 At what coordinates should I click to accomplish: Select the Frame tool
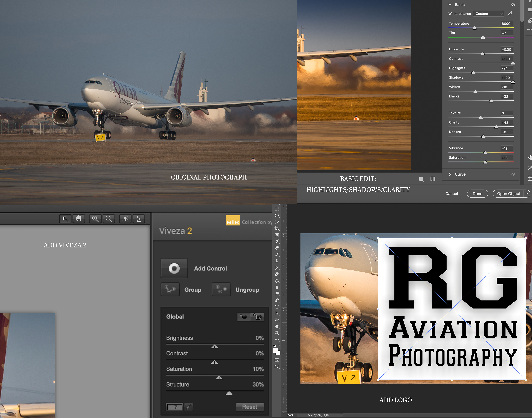(x=277, y=235)
